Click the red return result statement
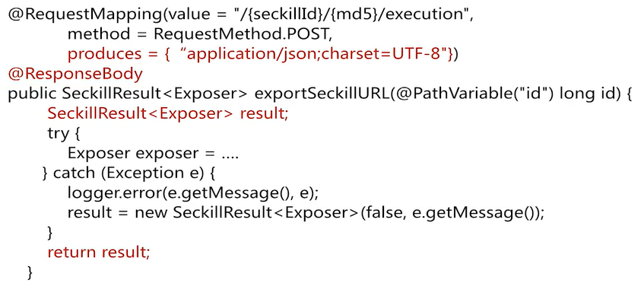Screen dimensions: 644x283 99,252
